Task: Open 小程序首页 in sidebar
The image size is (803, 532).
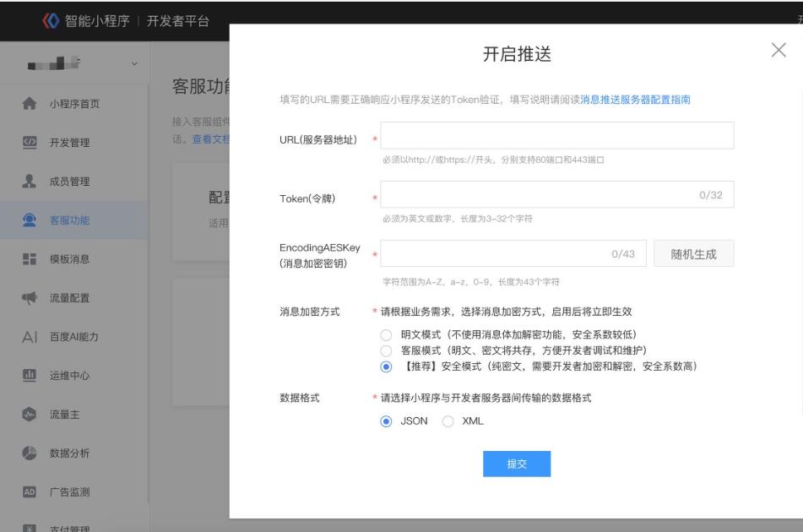Action: point(74,103)
